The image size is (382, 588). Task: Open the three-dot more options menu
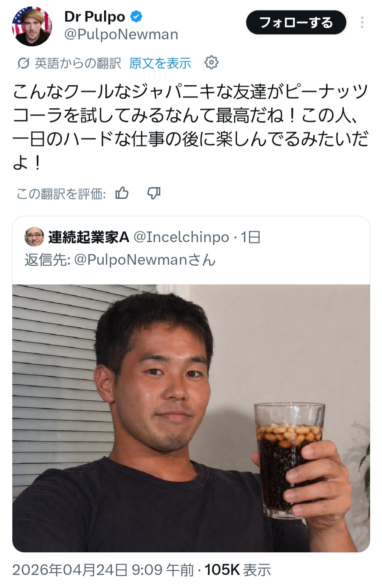(362, 22)
